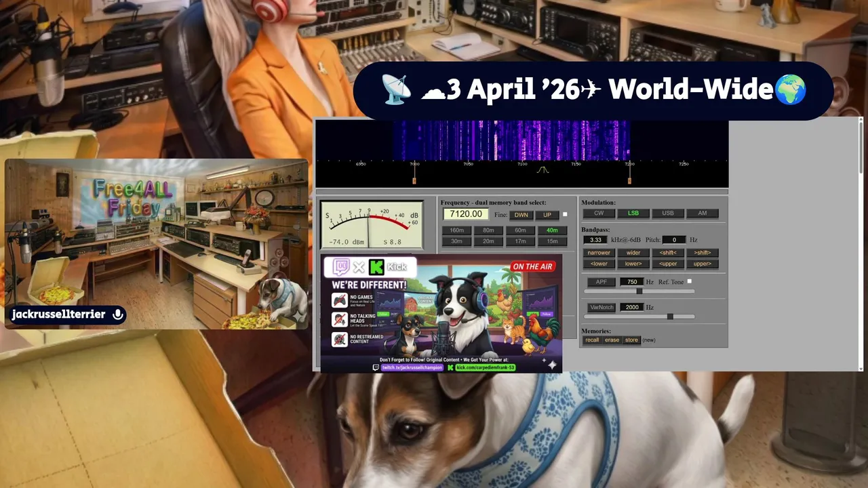Select the 60m band
868x488 pixels.
(x=520, y=230)
